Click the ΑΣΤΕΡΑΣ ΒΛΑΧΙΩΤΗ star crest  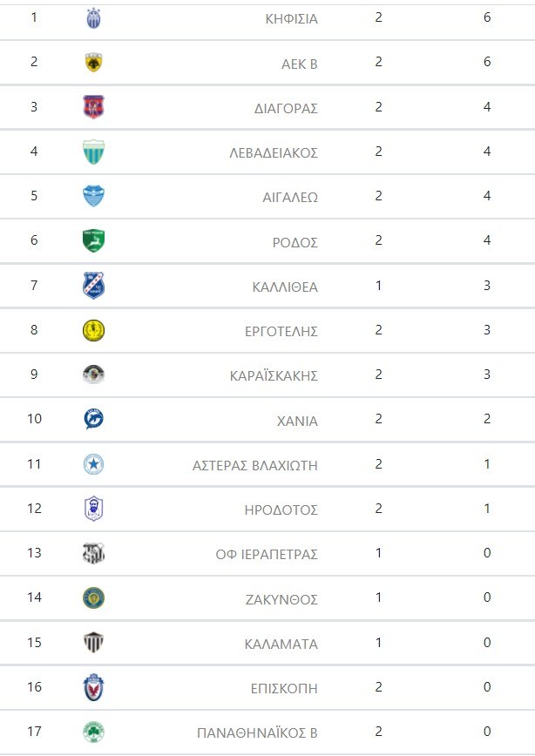(93, 465)
